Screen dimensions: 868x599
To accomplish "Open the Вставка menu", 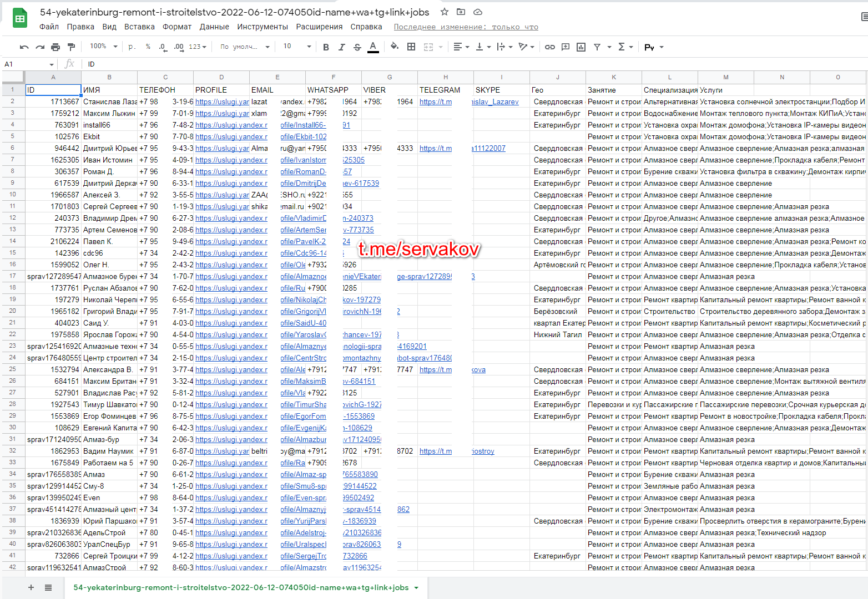I will coord(139,27).
